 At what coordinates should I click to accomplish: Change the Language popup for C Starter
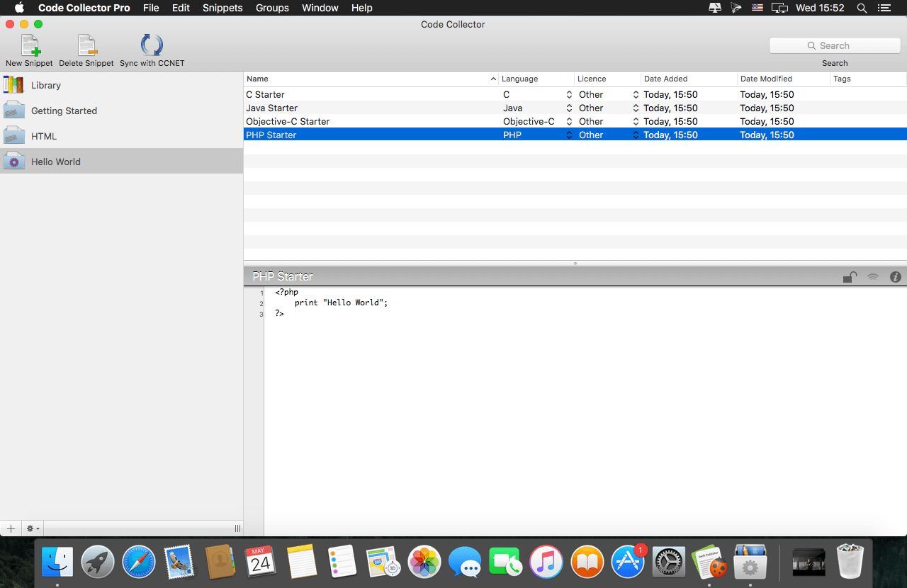537,94
